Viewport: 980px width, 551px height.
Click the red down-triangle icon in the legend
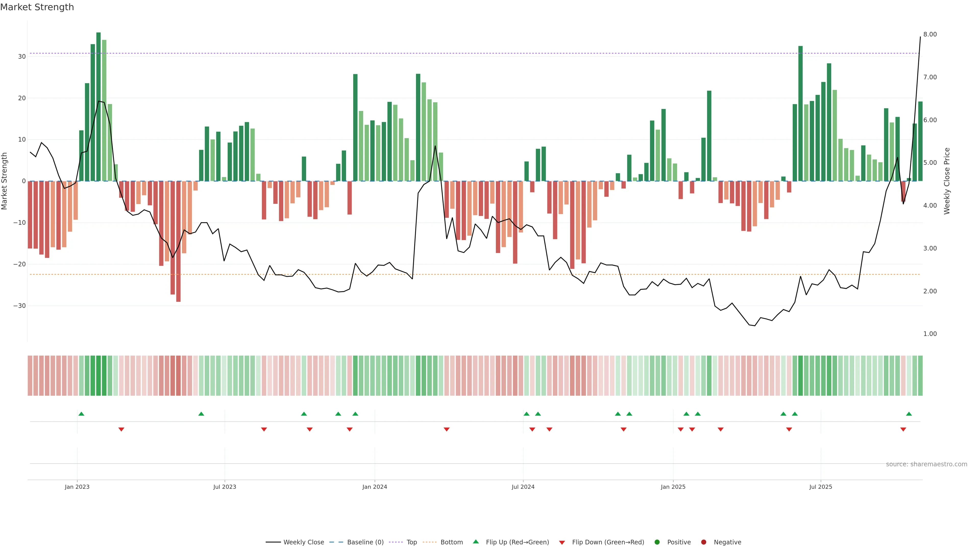[562, 542]
